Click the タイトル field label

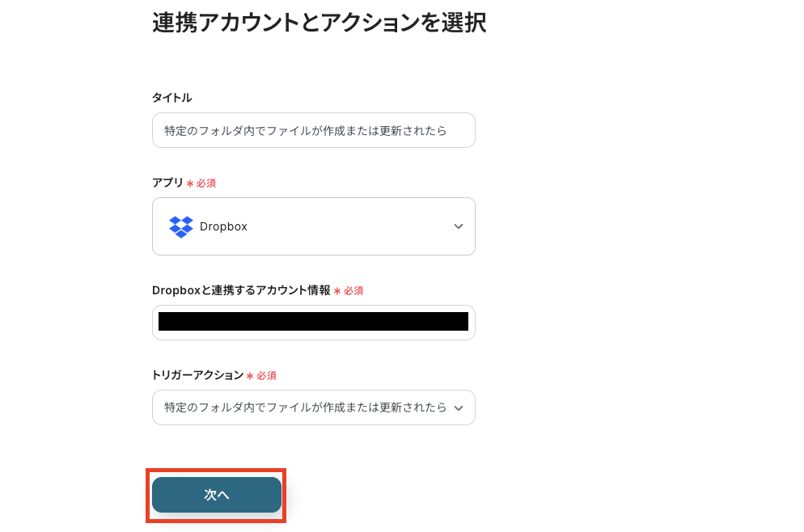tap(172, 98)
